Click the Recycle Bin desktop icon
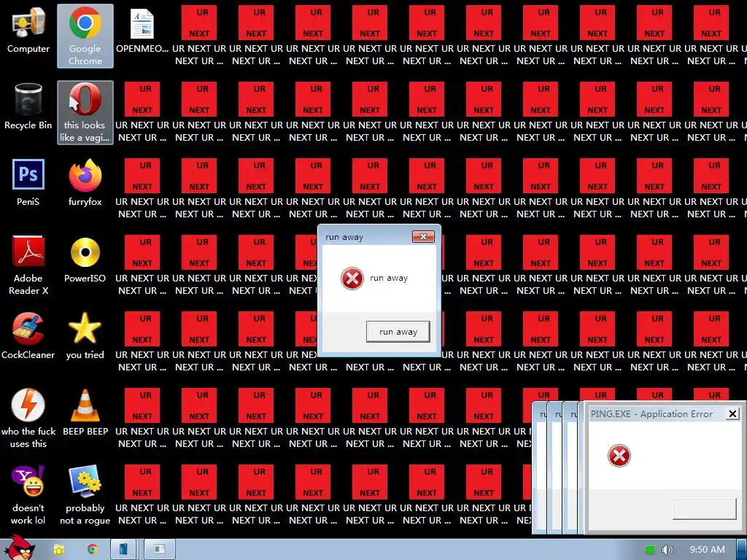This screenshot has width=747, height=560. click(x=28, y=107)
